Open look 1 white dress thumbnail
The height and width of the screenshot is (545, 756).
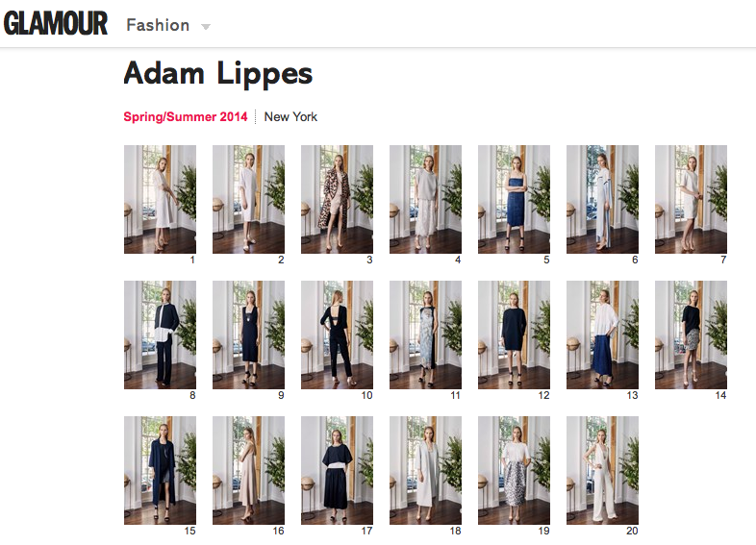[160, 200]
